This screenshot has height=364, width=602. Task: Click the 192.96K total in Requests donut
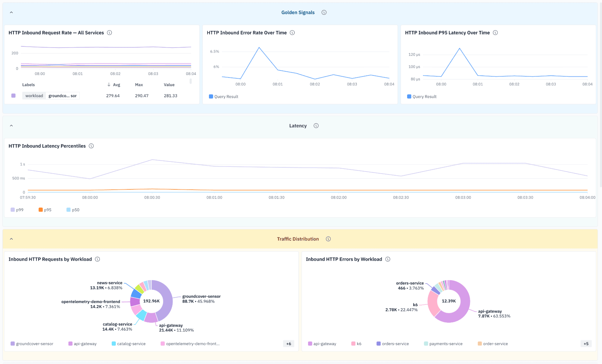(151, 301)
